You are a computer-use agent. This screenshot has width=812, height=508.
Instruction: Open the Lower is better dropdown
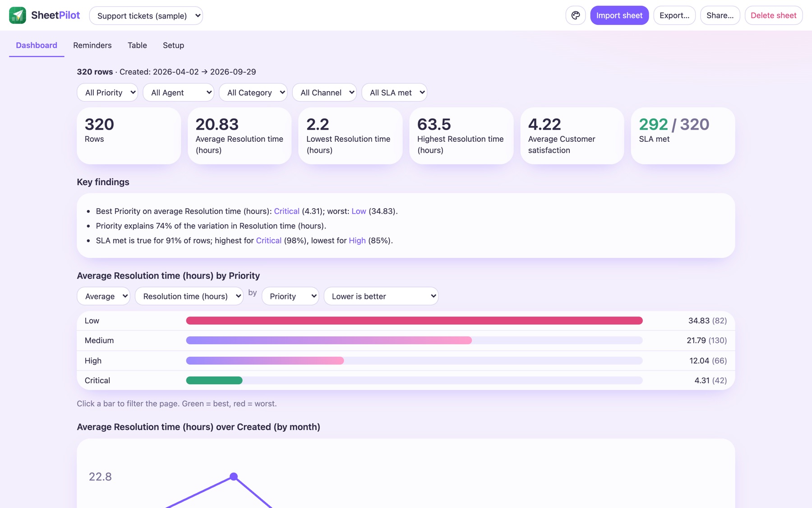[x=381, y=296]
